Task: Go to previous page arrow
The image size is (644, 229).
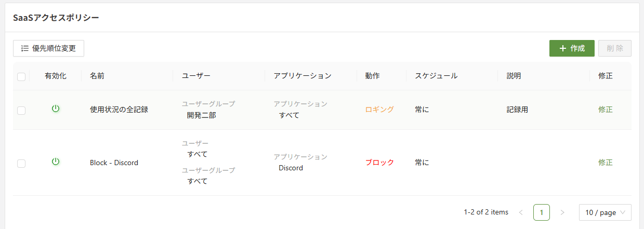Action: point(521,212)
